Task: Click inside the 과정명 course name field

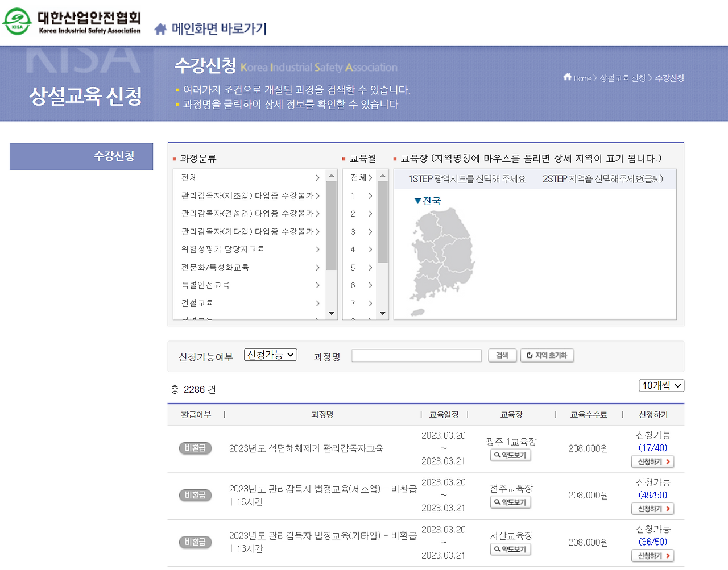Action: [x=416, y=355]
